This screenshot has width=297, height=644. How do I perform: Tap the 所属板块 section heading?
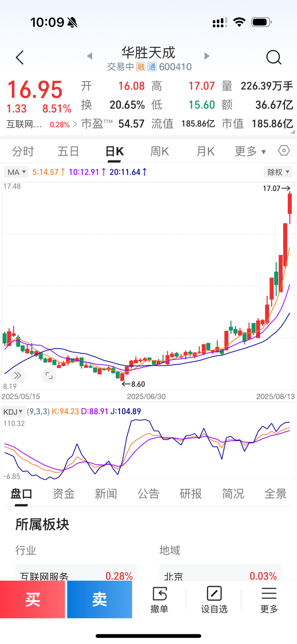tap(42, 524)
